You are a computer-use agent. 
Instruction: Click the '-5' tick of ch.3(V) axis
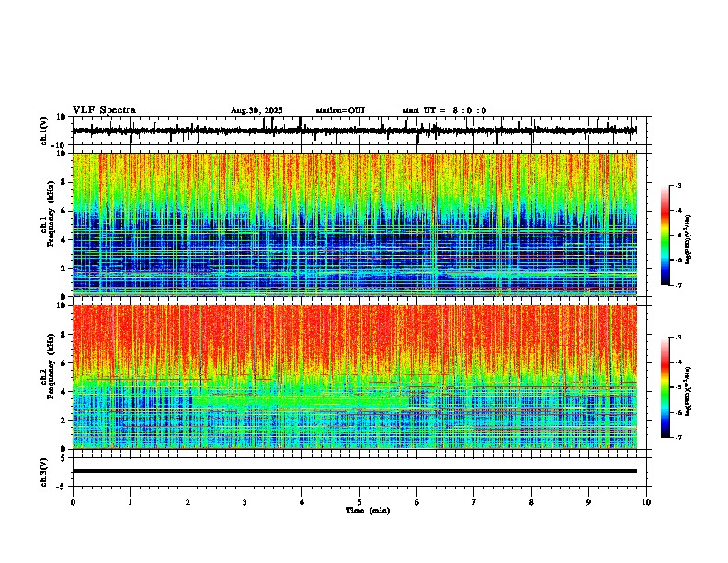click(x=62, y=487)
